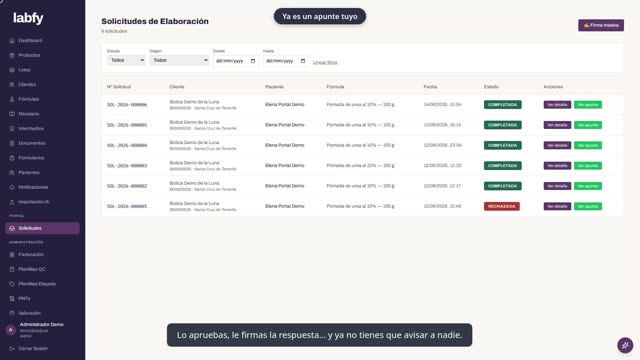Click 'Ya es un apunte tuyo' toast

coord(320,16)
